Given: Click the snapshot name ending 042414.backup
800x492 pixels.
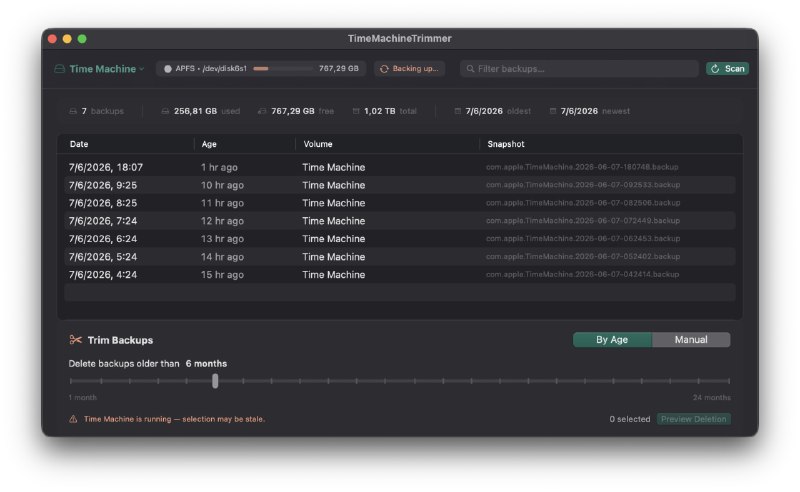Looking at the screenshot, I should pyautogui.click(x=582, y=274).
